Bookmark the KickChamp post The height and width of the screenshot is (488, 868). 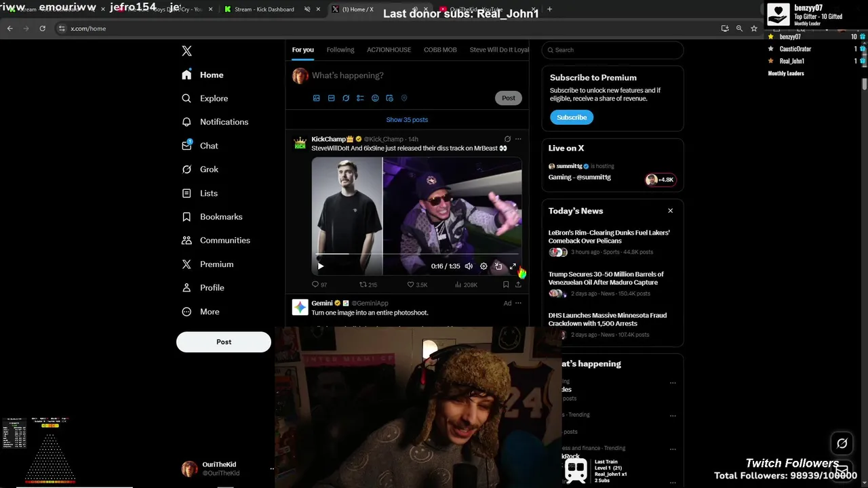[x=506, y=285]
